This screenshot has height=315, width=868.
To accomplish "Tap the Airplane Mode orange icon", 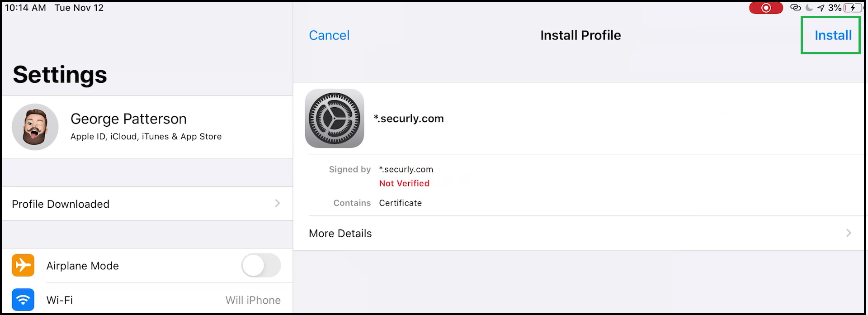I will click(23, 265).
